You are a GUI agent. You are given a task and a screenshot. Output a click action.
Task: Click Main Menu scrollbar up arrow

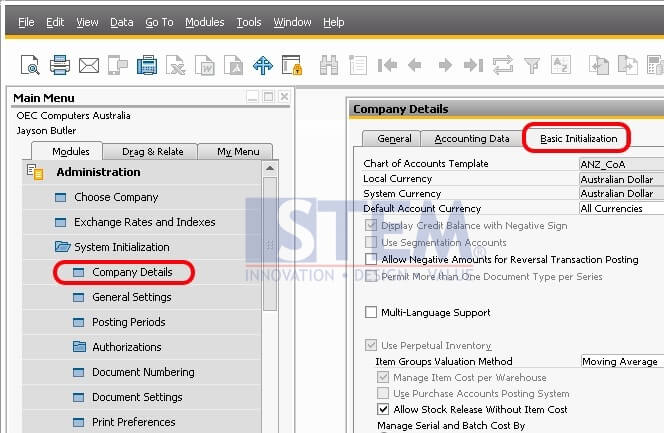point(270,168)
